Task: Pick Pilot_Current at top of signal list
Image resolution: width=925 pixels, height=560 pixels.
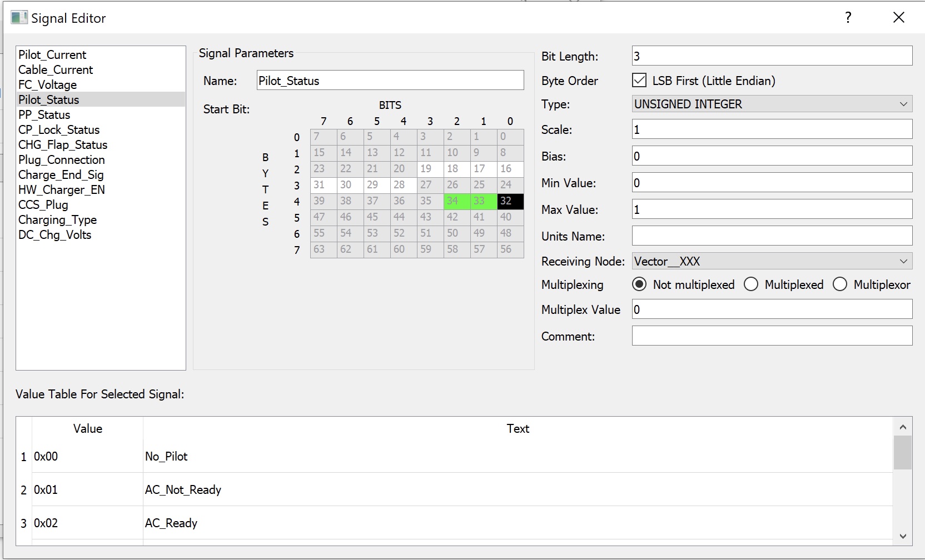Action: (x=52, y=55)
